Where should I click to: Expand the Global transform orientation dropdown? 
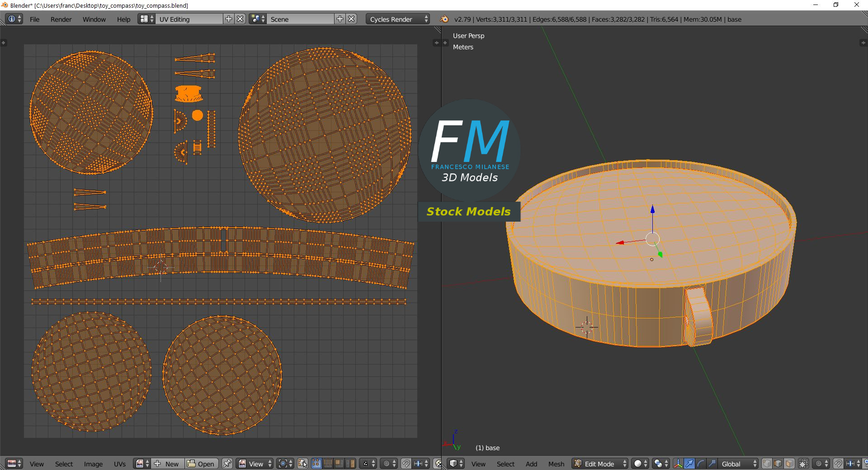(x=738, y=464)
